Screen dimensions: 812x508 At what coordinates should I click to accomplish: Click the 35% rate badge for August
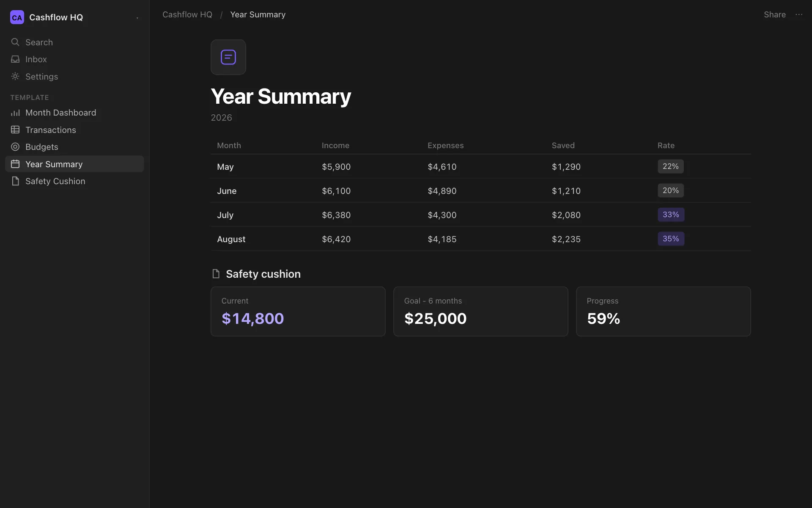pos(671,239)
